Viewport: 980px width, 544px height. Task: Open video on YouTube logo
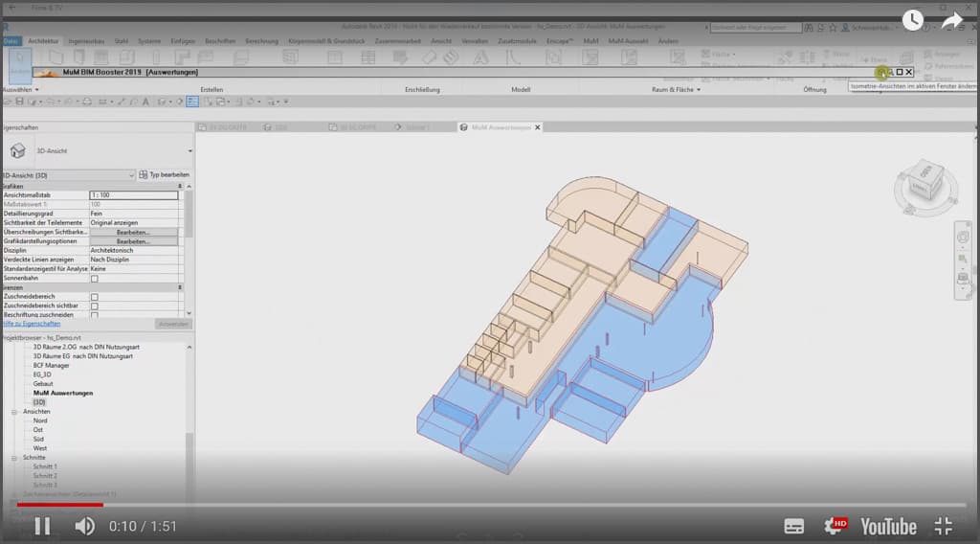click(x=888, y=527)
